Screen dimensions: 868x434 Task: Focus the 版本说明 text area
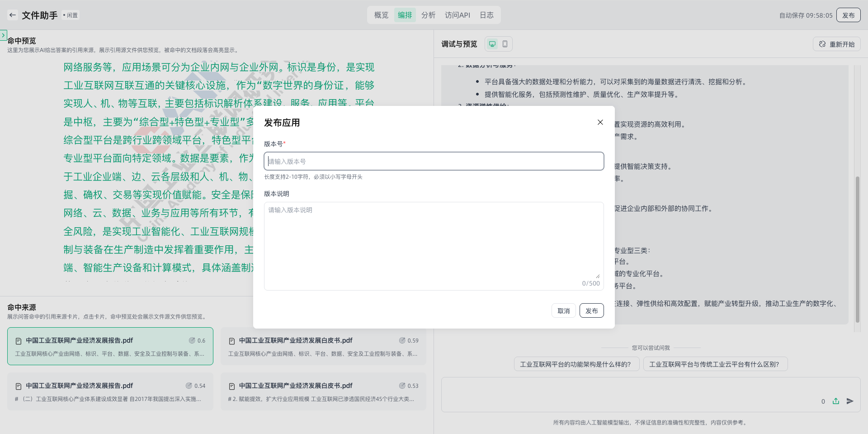click(434, 240)
